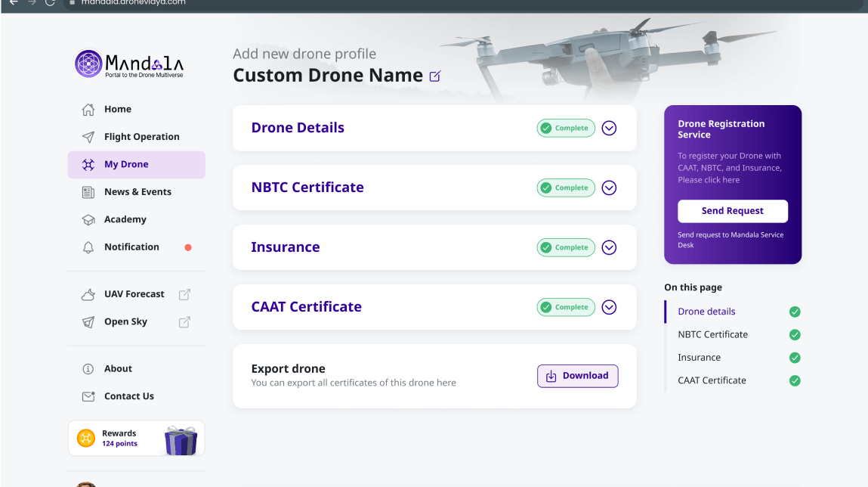Click the Export drone label
The image size is (868, 487).
(x=288, y=369)
